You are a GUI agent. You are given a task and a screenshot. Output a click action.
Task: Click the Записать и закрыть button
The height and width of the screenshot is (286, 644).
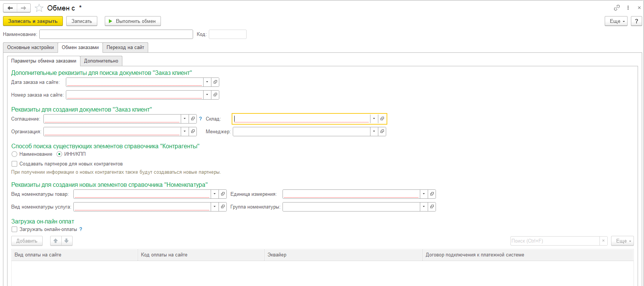(33, 21)
